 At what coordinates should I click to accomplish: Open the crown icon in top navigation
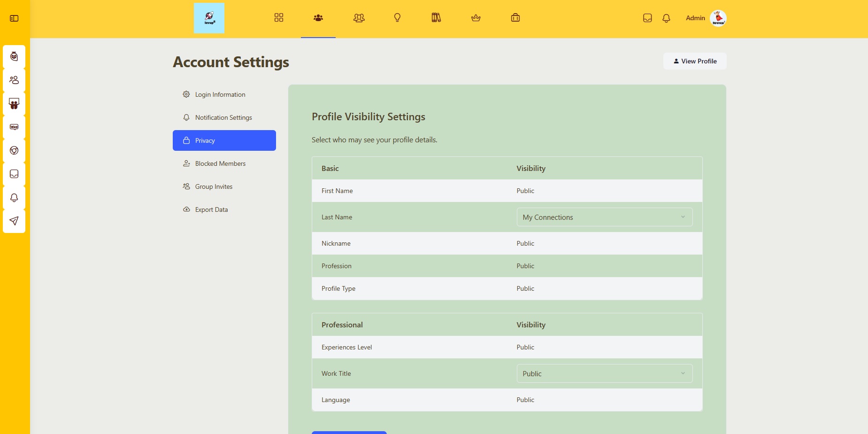pyautogui.click(x=476, y=18)
